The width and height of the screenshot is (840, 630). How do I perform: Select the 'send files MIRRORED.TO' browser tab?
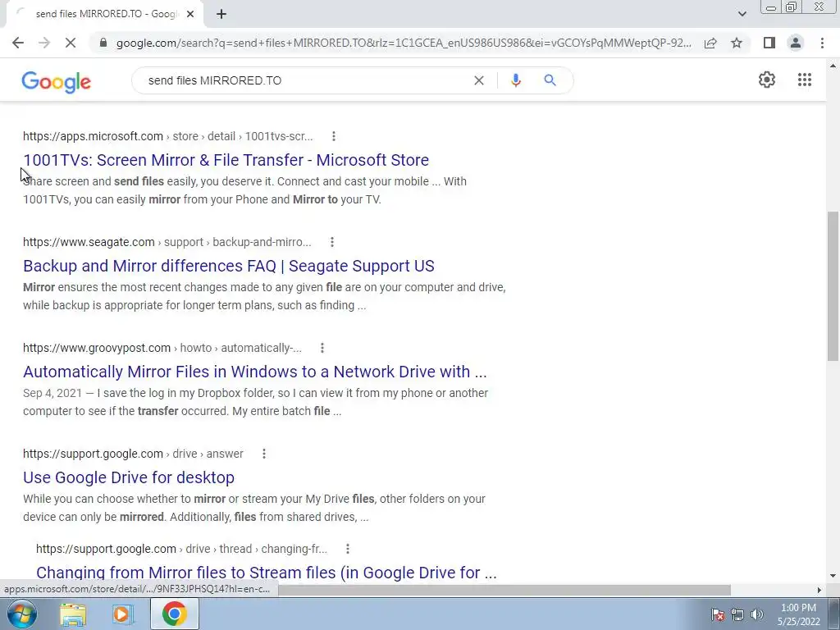click(105, 15)
